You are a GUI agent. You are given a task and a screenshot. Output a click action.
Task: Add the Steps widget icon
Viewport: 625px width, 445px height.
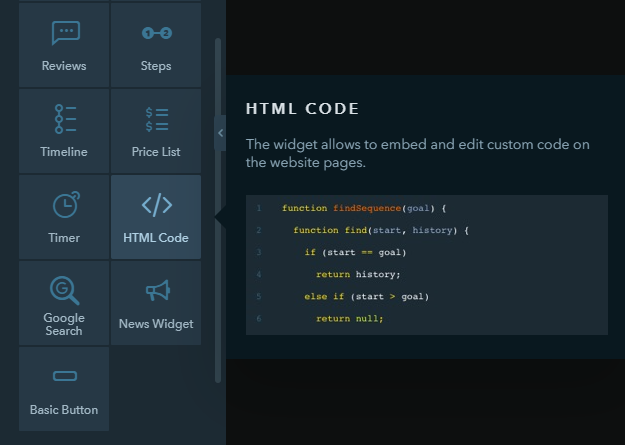[157, 33]
